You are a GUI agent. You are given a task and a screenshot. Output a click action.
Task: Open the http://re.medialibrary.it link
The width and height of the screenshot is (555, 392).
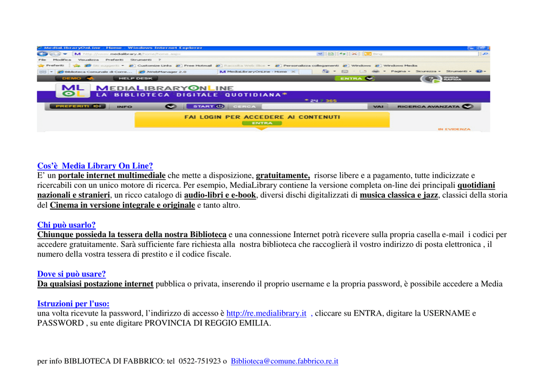coord(266,313)
